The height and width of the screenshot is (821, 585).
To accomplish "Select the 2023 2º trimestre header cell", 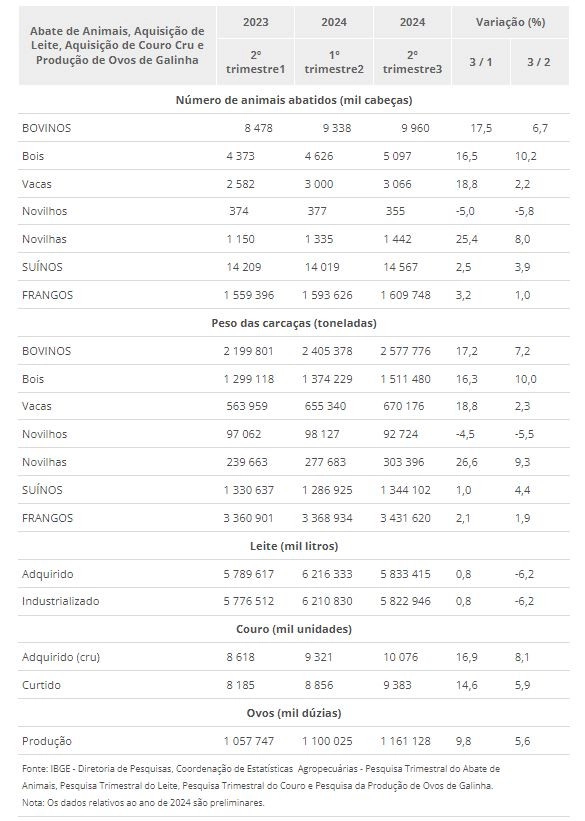I will [x=256, y=62].
